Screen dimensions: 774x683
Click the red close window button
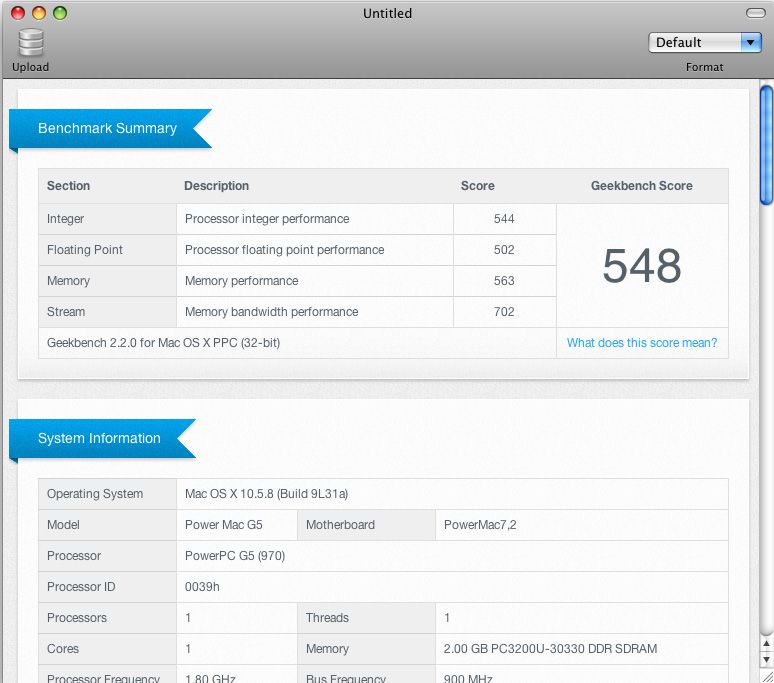click(x=18, y=13)
